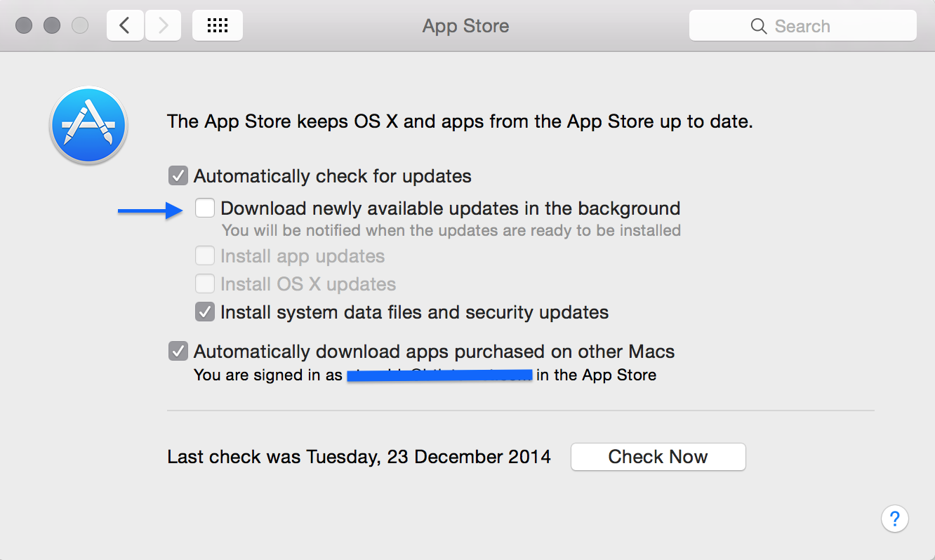
Task: Go back with the left chevron button
Action: tap(125, 26)
